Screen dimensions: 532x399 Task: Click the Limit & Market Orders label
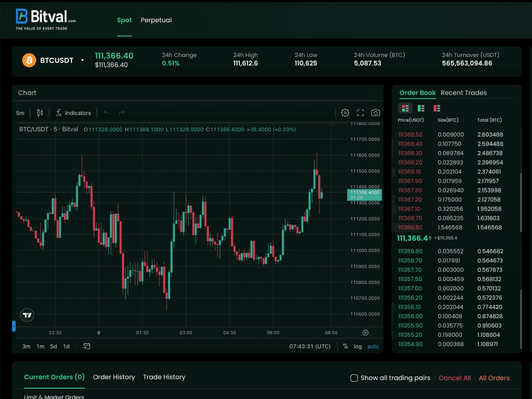[x=54, y=396]
